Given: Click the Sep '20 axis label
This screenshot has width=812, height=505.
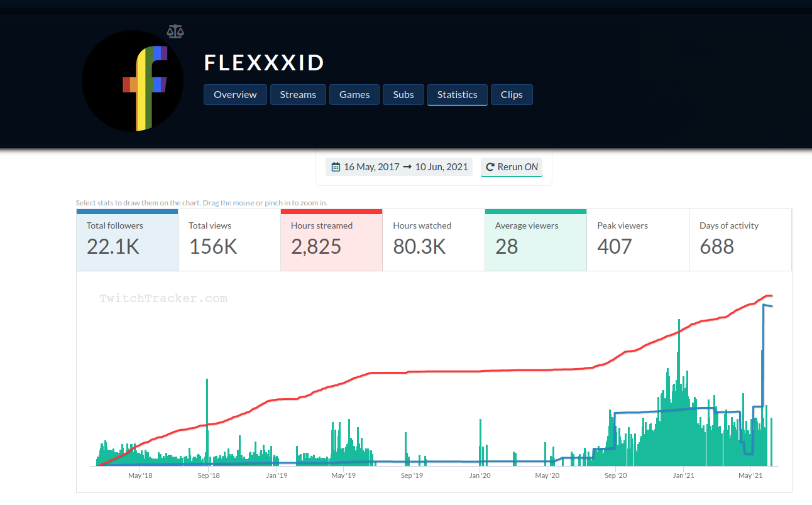Looking at the screenshot, I should tap(615, 475).
